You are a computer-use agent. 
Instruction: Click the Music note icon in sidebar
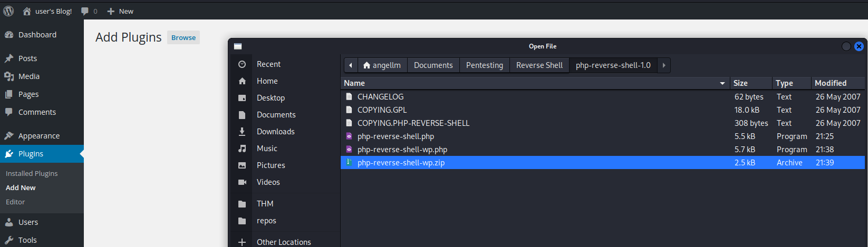[242, 149]
